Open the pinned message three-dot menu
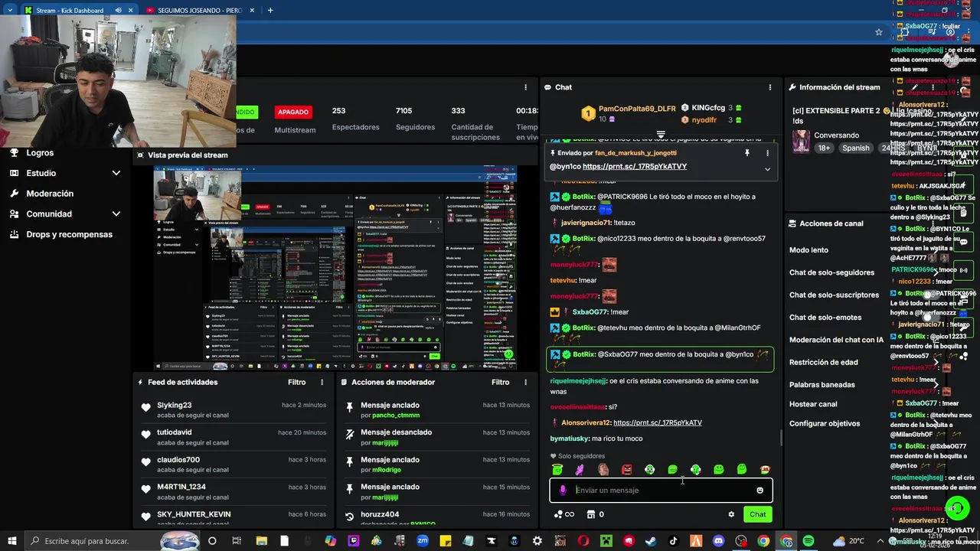Screen dimensions: 980x551 (x=767, y=153)
